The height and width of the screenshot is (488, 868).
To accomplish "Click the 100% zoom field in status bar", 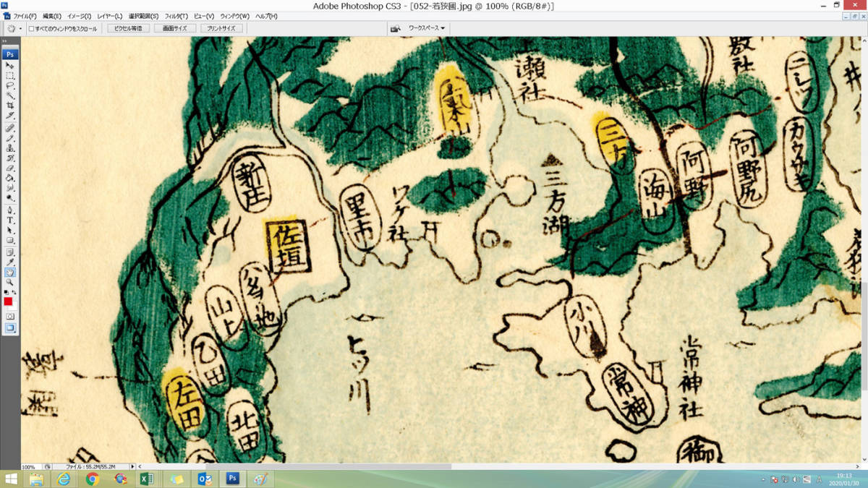I will pos(31,467).
